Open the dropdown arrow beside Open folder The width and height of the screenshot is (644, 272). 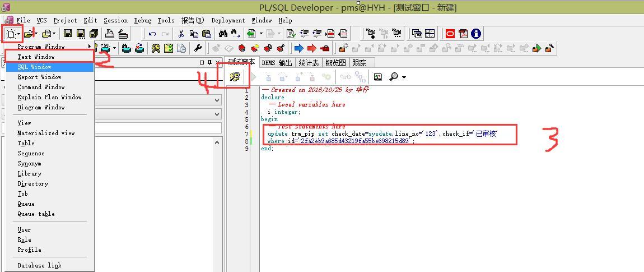(36, 34)
